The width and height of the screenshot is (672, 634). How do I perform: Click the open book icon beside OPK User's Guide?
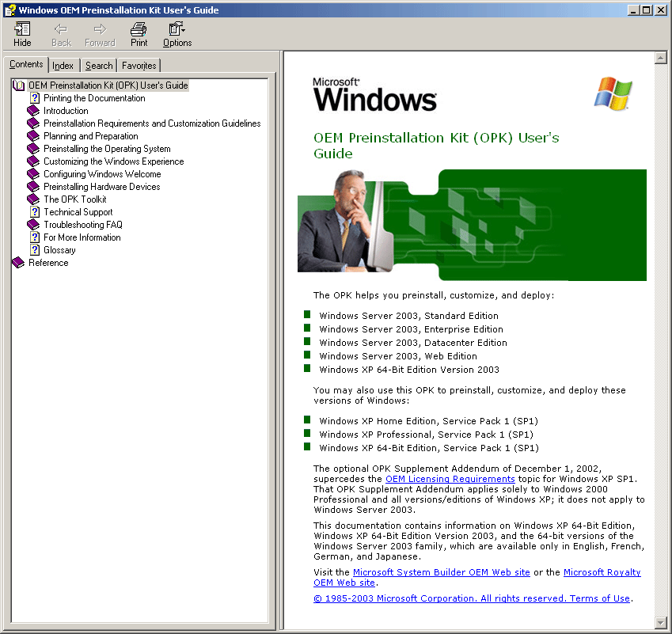18,85
